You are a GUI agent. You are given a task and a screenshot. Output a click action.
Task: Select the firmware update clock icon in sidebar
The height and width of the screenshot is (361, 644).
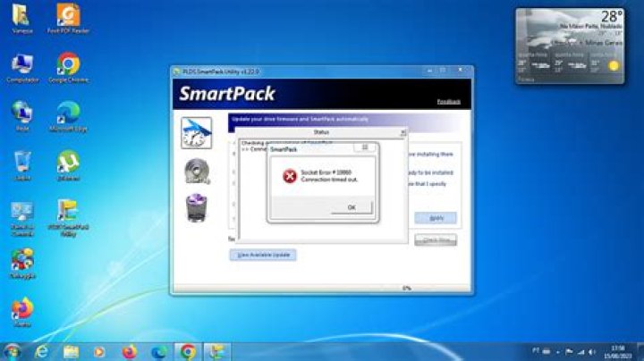(x=196, y=132)
